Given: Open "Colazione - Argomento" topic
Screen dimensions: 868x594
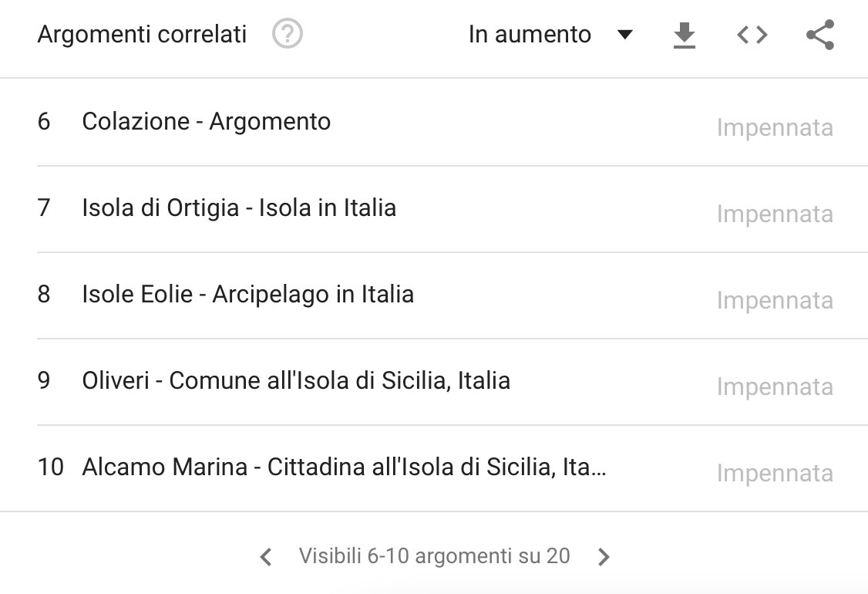Looking at the screenshot, I should coord(206,121).
